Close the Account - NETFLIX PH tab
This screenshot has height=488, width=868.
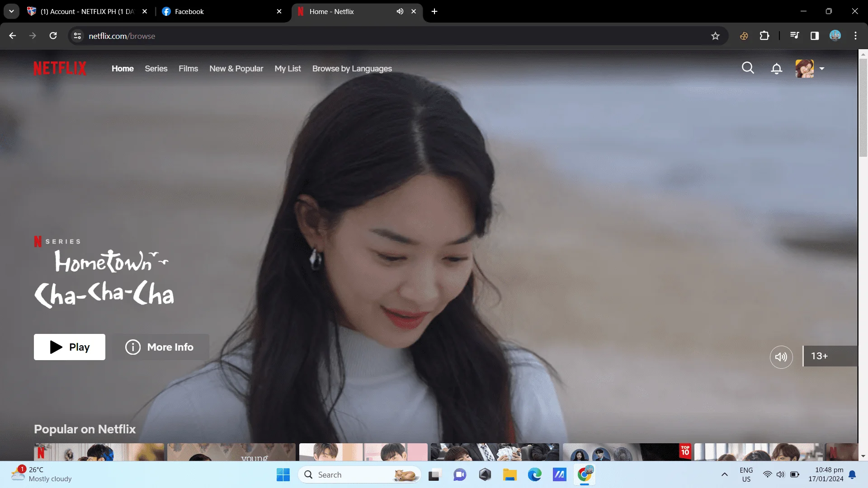coord(145,11)
